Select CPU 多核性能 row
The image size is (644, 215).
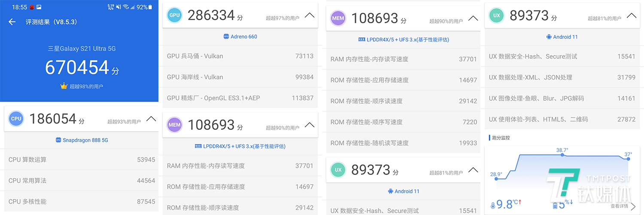(x=82, y=202)
